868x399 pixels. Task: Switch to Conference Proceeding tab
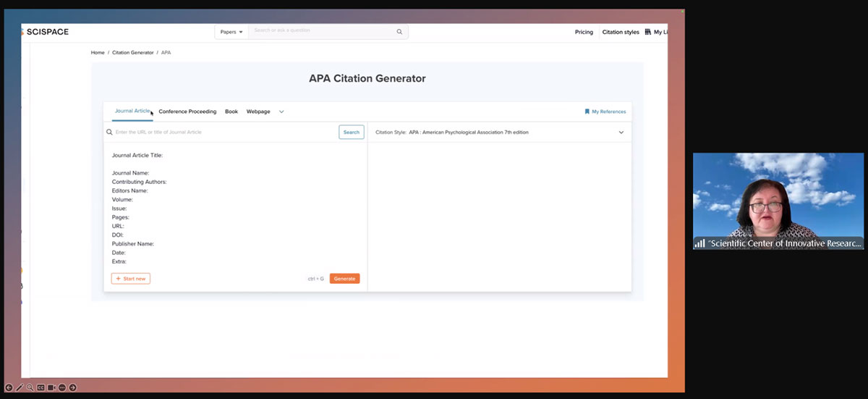click(x=187, y=112)
